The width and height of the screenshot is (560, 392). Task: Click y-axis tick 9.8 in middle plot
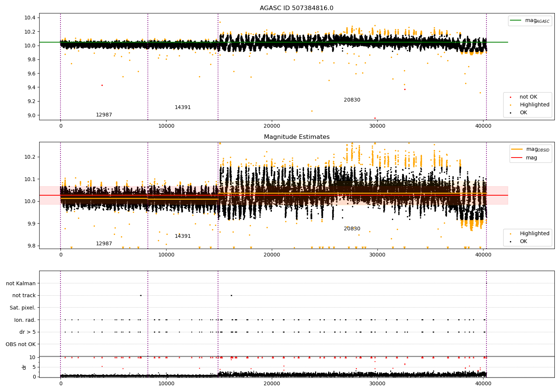(31, 246)
